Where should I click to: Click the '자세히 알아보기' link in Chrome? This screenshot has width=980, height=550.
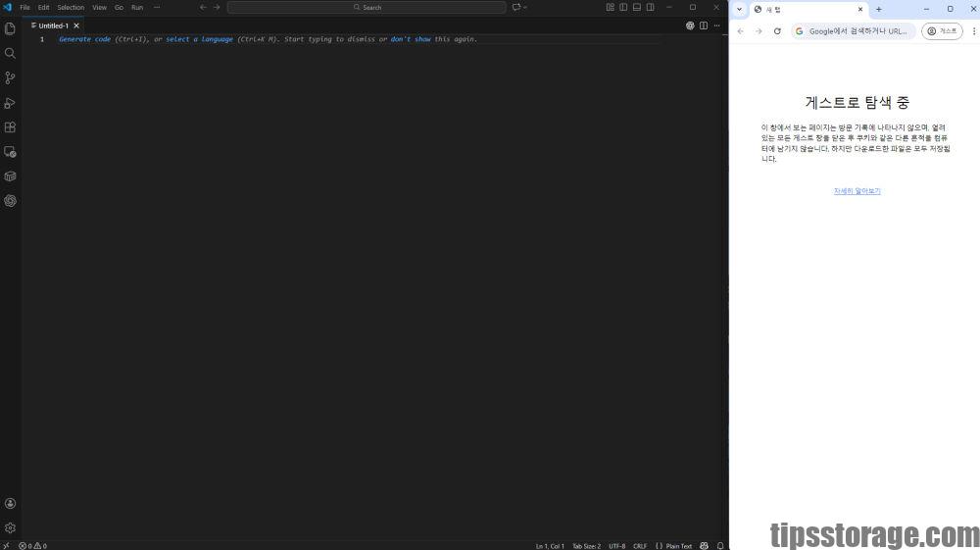pos(857,191)
